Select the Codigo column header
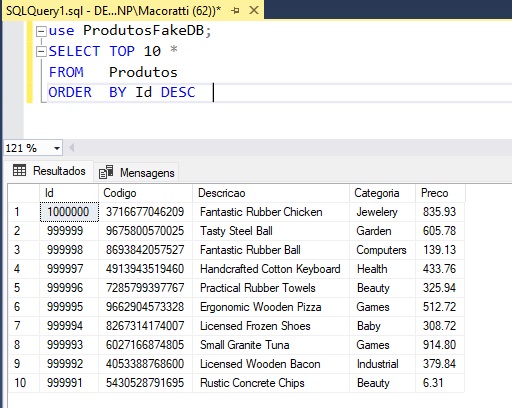The width and height of the screenshot is (512, 408). pos(145,193)
